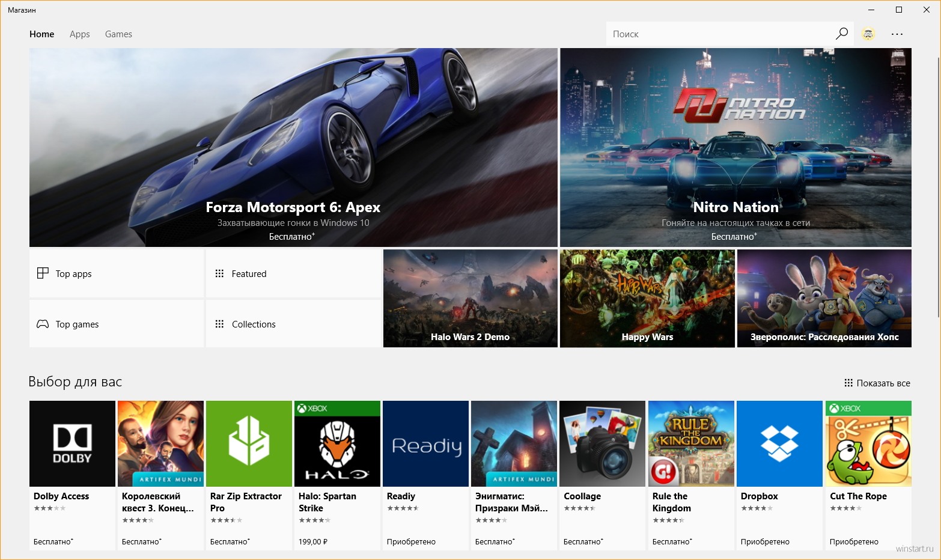This screenshot has width=941, height=560.
Task: Click the Top apps tile icon
Action: [43, 273]
